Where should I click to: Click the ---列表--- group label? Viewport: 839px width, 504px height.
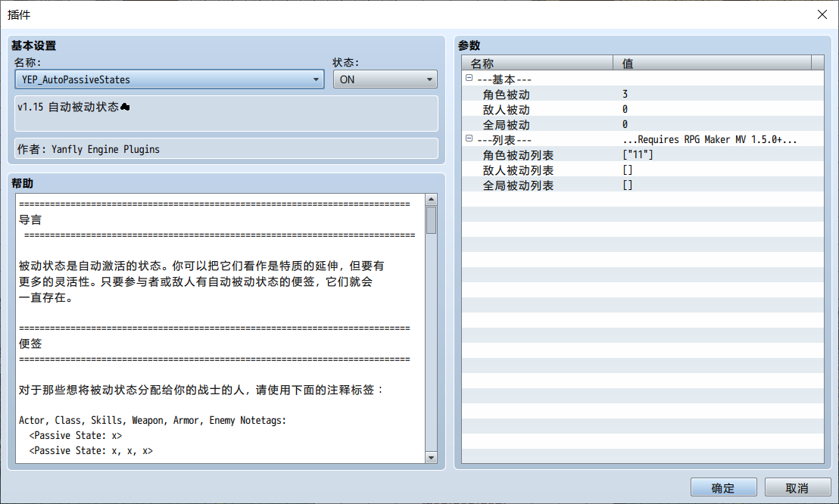tap(504, 140)
